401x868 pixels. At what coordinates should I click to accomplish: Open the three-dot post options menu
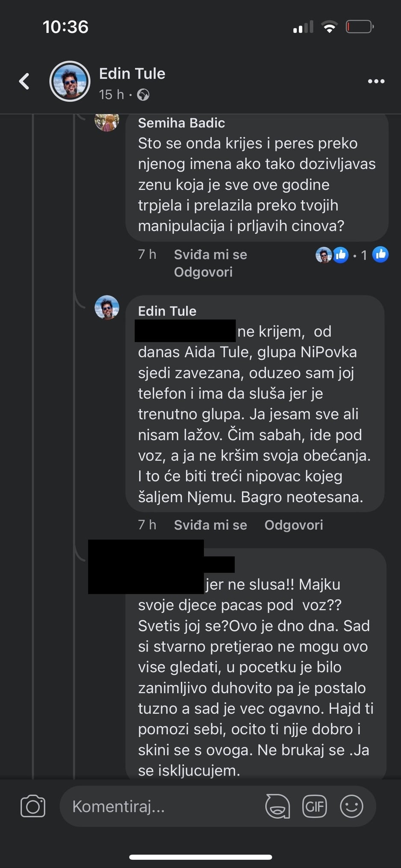point(376,81)
